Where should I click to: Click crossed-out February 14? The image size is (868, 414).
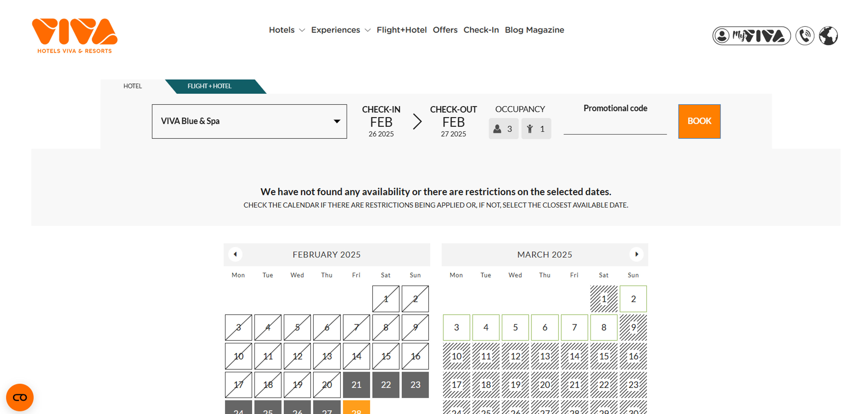coord(356,356)
